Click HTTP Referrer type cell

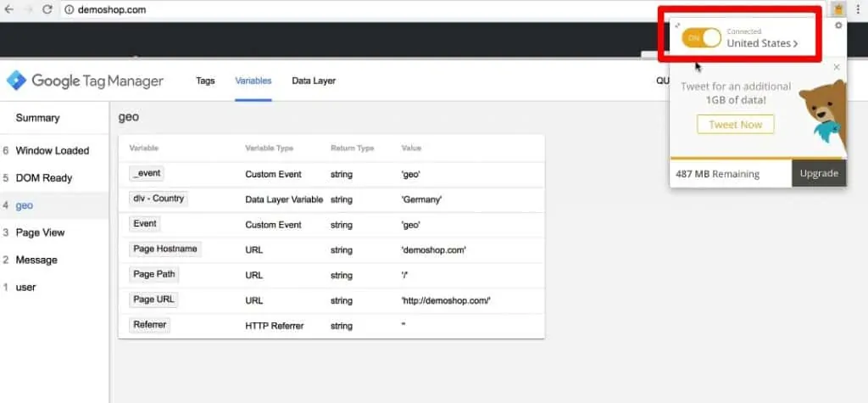tap(275, 326)
